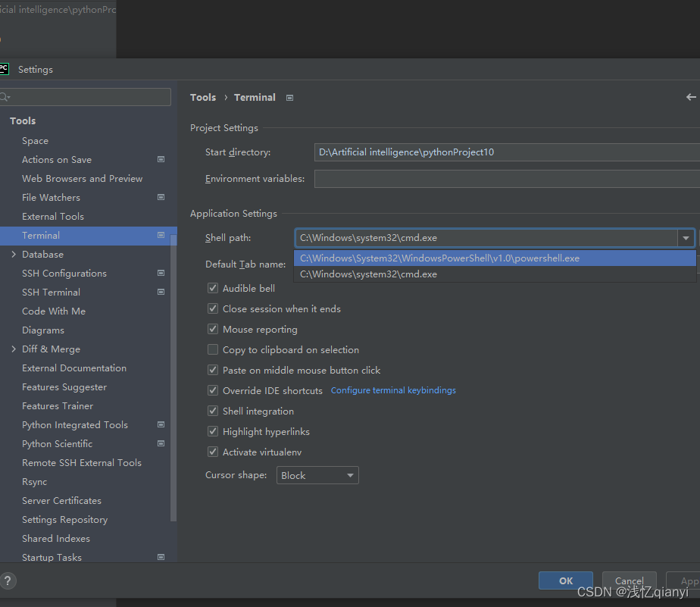
Task: Click the search magnifier in the settings search box
Action: point(6,97)
